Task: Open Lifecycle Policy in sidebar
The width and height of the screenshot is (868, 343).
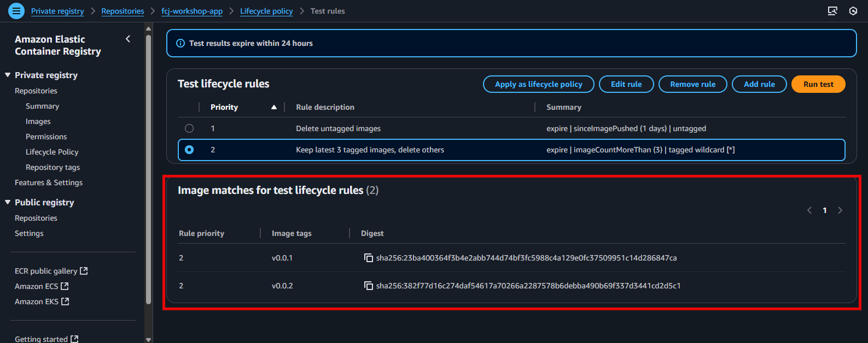Action: (x=52, y=152)
